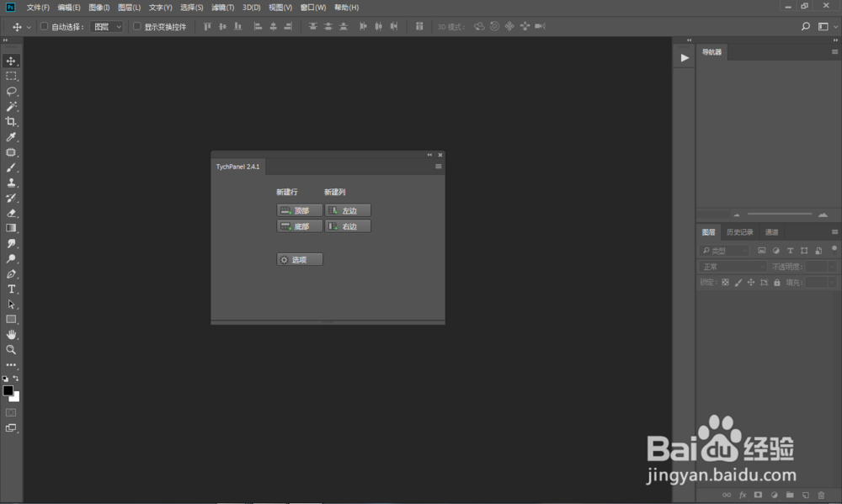Toggle Quick Mask mode icon
The height and width of the screenshot is (504, 842).
pos(11,413)
